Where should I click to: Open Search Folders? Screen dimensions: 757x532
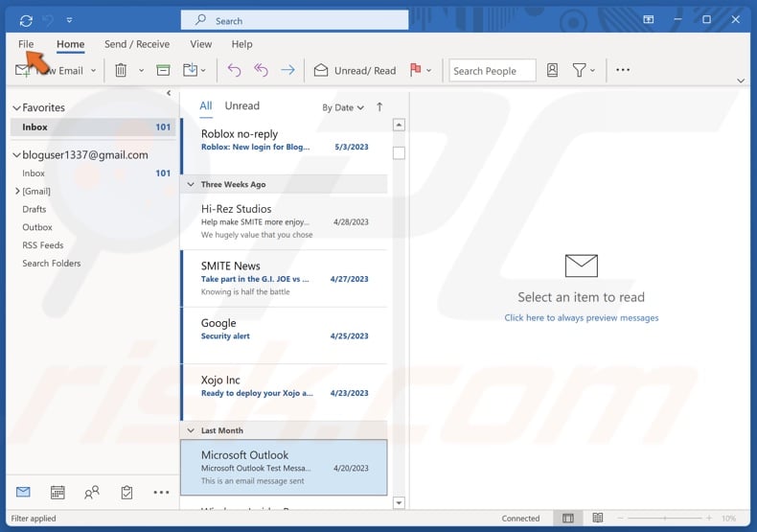[52, 263]
